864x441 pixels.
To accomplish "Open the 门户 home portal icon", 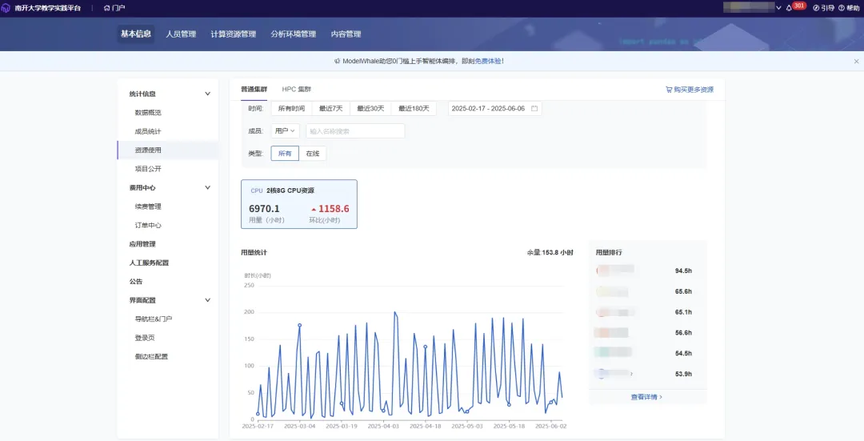I will click(x=107, y=8).
